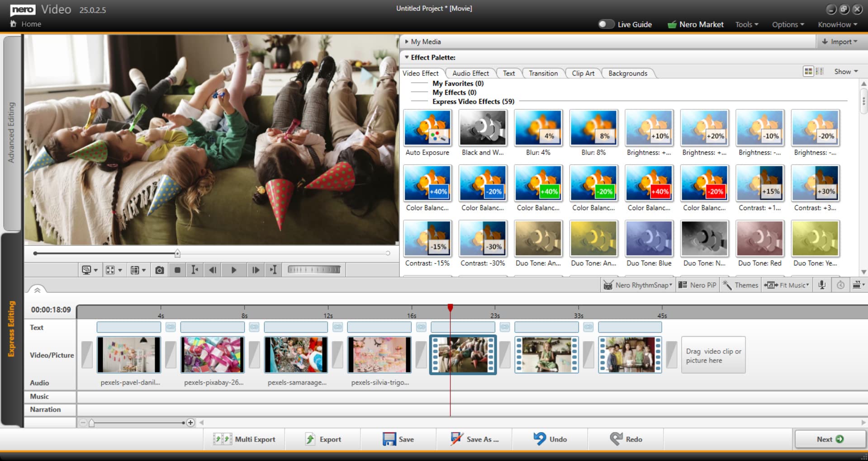868x461 pixels.
Task: Expand the Nero RhythmSnap dropdown
Action: tap(638, 285)
